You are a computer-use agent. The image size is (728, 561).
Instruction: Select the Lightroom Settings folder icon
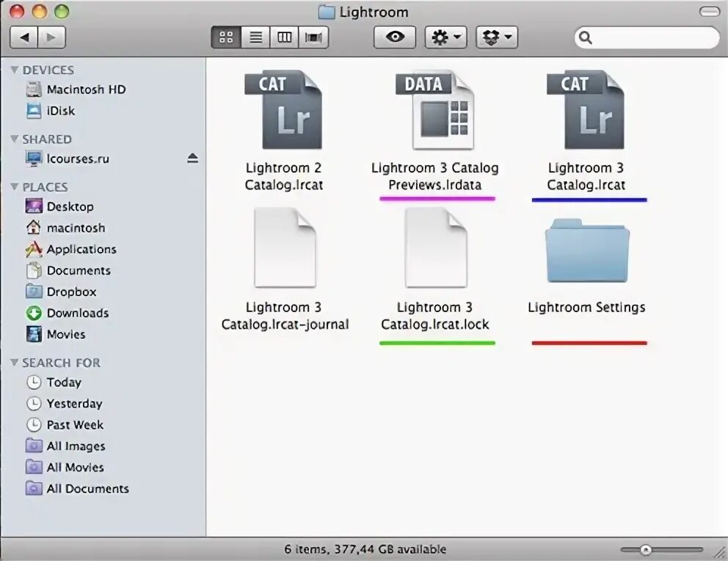click(x=587, y=251)
